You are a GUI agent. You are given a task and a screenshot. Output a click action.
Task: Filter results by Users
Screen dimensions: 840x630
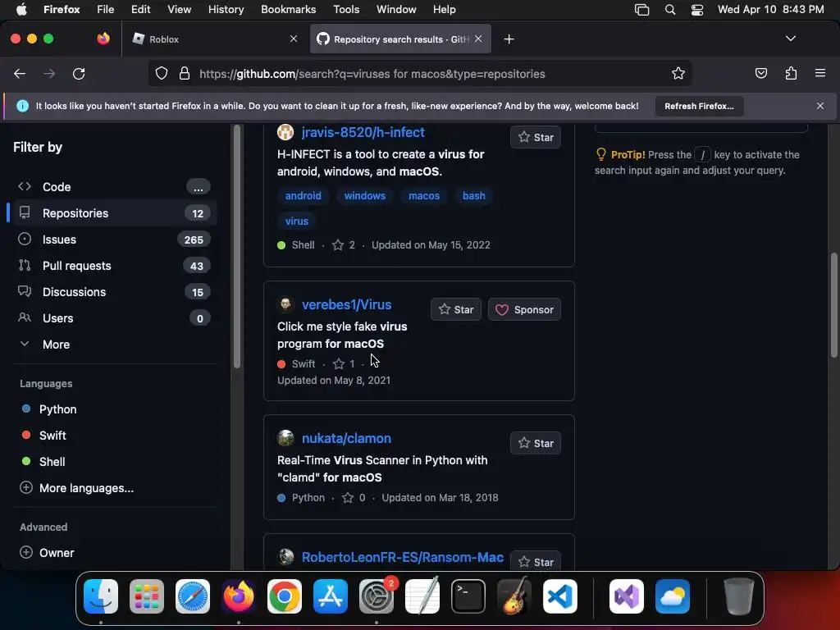tap(113, 318)
